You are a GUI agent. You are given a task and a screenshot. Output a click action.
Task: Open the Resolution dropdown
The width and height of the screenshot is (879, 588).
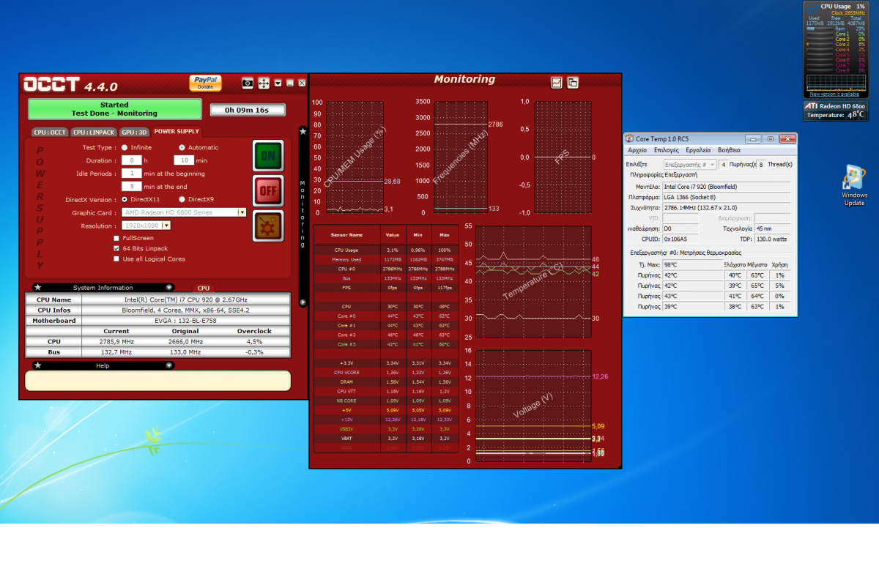pos(166,226)
